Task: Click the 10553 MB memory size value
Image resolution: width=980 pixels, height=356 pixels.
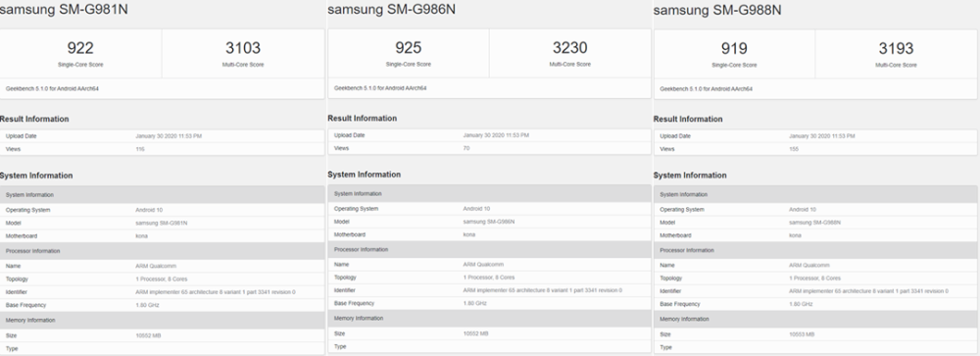Action: pyautogui.click(x=802, y=334)
